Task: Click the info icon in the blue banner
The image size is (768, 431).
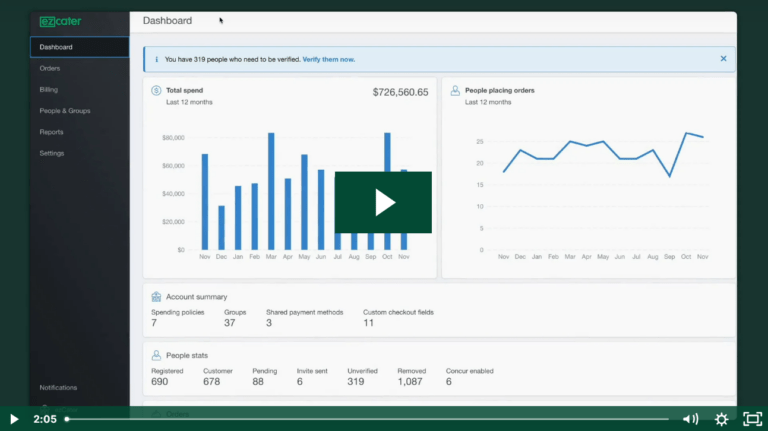Action: coord(155,59)
